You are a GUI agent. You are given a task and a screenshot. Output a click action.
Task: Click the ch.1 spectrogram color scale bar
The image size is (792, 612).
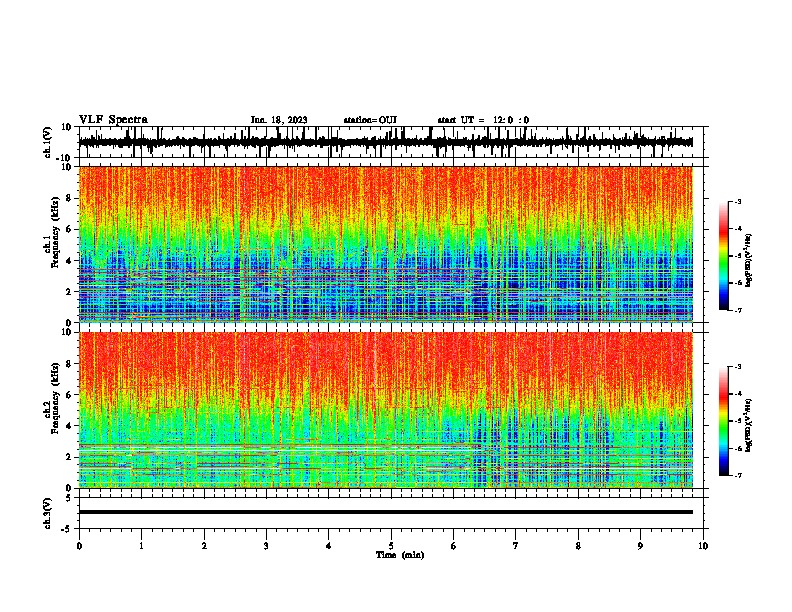[x=723, y=256]
